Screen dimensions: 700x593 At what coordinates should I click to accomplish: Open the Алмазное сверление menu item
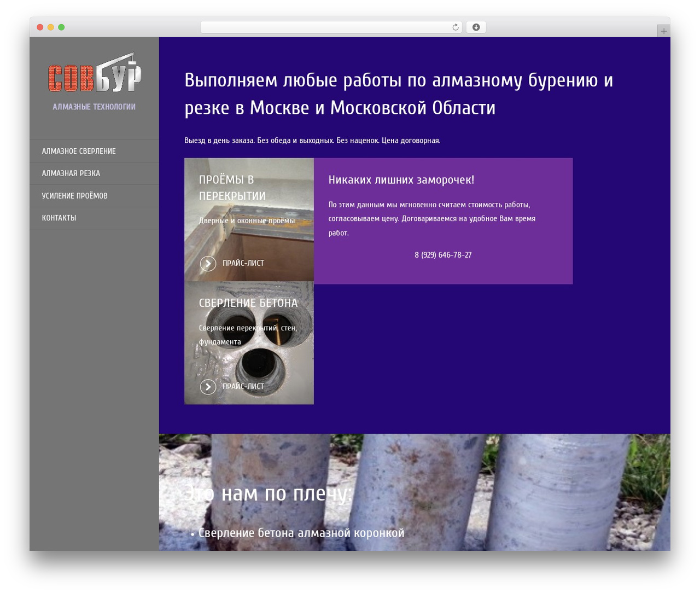94,151
